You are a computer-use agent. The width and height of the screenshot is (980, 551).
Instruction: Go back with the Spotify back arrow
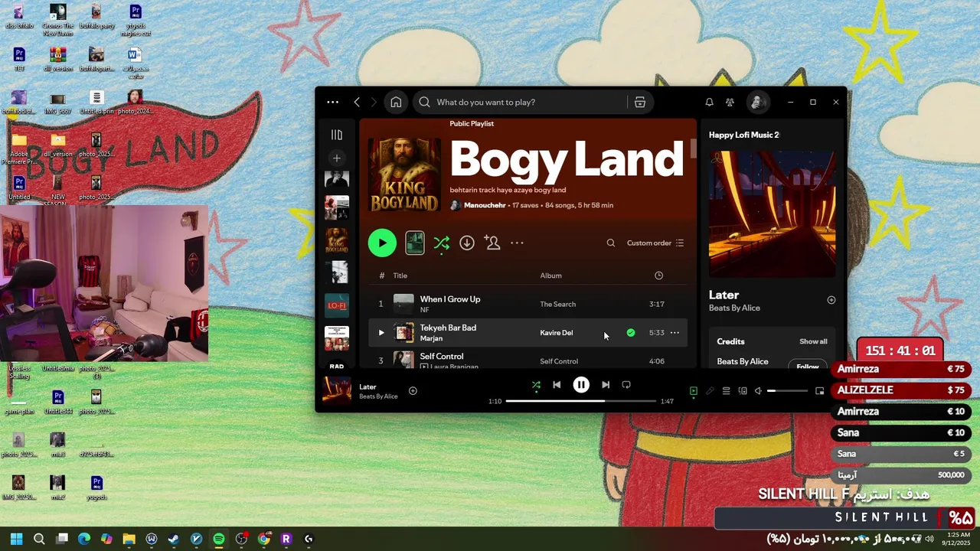point(357,102)
